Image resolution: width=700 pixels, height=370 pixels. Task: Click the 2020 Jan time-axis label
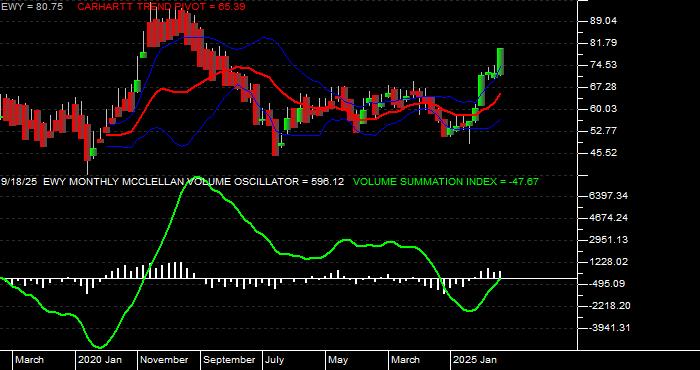(x=100, y=360)
